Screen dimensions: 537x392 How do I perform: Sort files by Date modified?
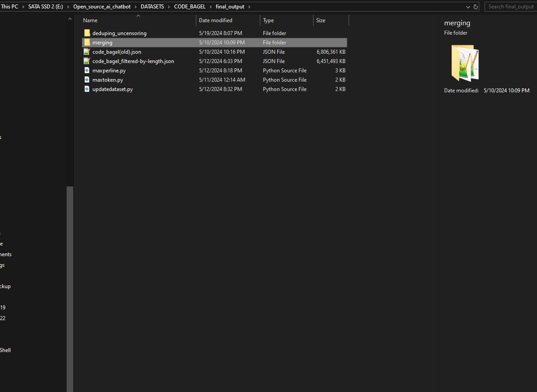[216, 20]
